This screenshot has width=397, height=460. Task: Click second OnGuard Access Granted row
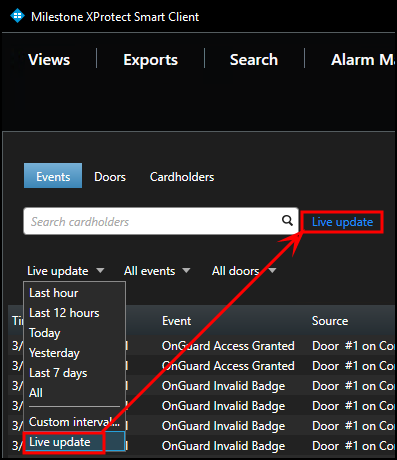click(x=202, y=366)
